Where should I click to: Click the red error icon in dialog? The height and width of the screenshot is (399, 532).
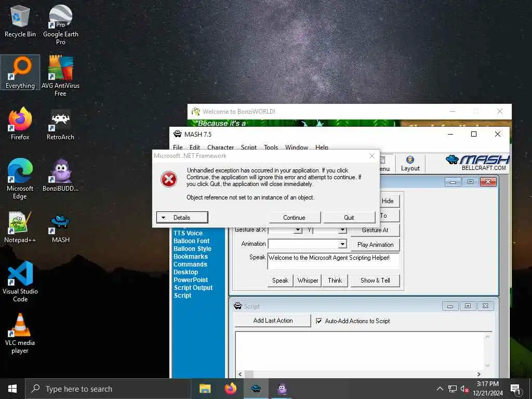pyautogui.click(x=169, y=179)
